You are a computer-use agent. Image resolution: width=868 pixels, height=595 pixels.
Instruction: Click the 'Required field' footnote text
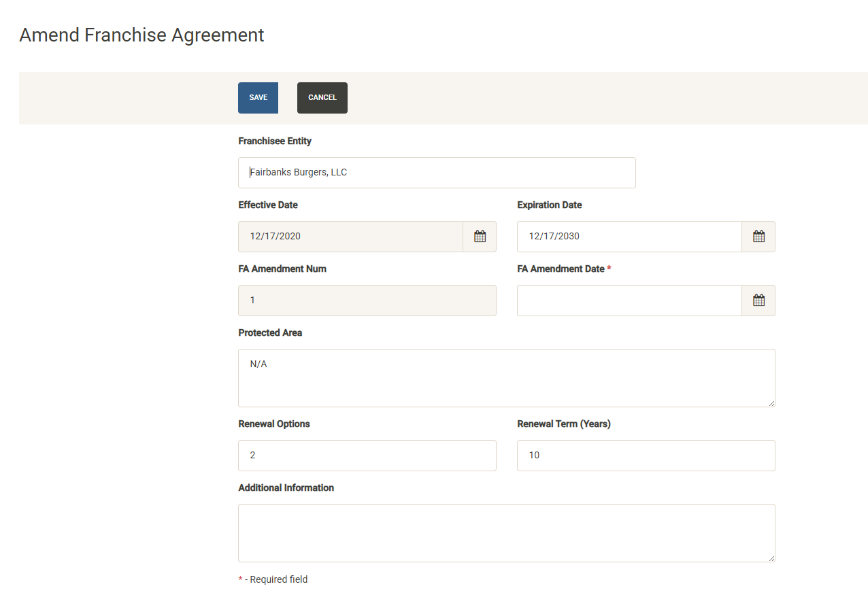278,580
